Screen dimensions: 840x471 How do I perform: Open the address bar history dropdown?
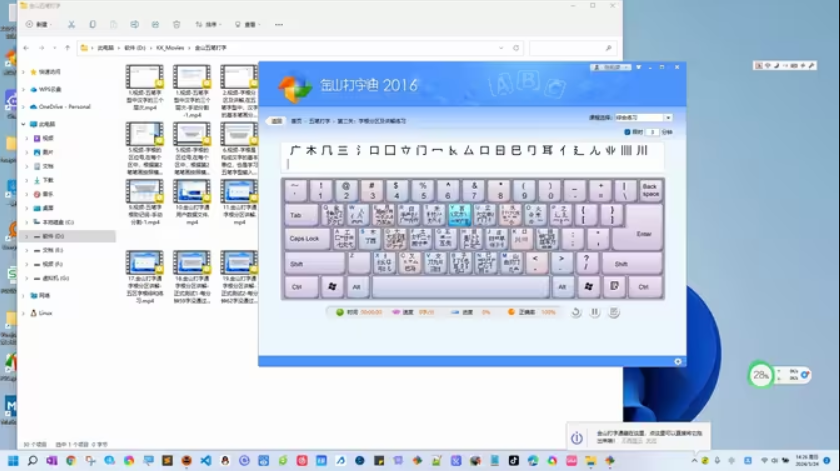pyautogui.click(x=501, y=48)
